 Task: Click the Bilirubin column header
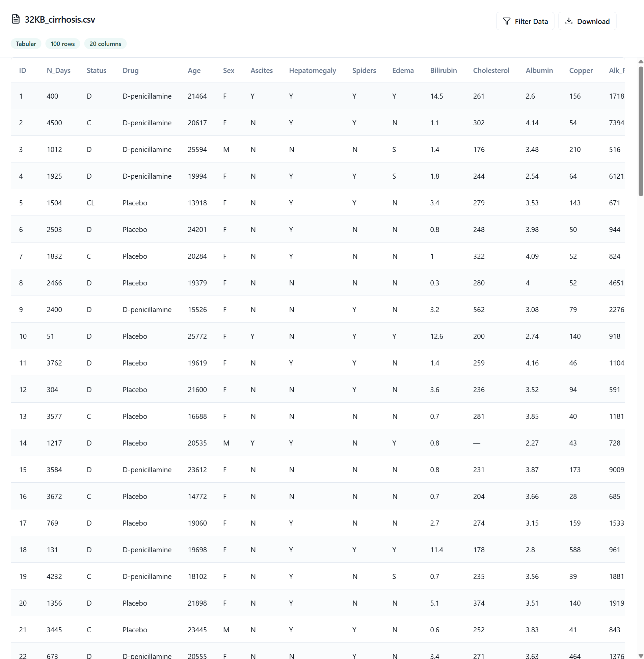(x=443, y=70)
